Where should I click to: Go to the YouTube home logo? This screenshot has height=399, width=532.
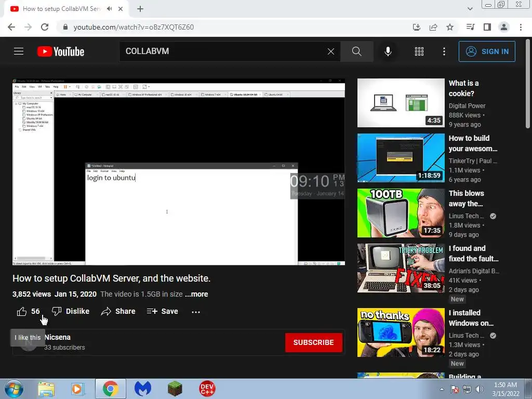point(61,51)
